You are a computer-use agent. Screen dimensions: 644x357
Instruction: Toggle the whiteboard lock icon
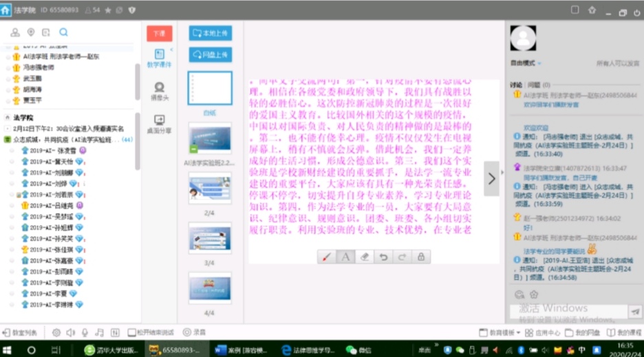click(x=420, y=257)
